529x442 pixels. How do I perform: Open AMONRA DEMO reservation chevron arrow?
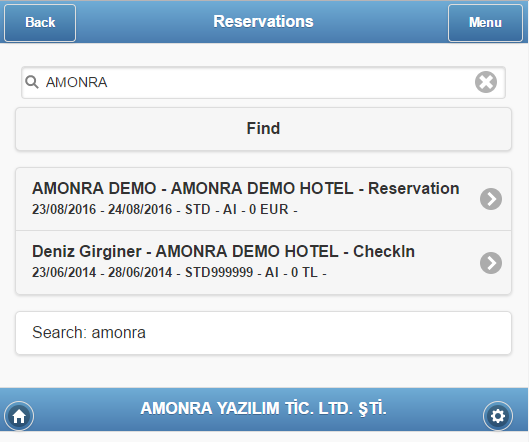tap(491, 199)
